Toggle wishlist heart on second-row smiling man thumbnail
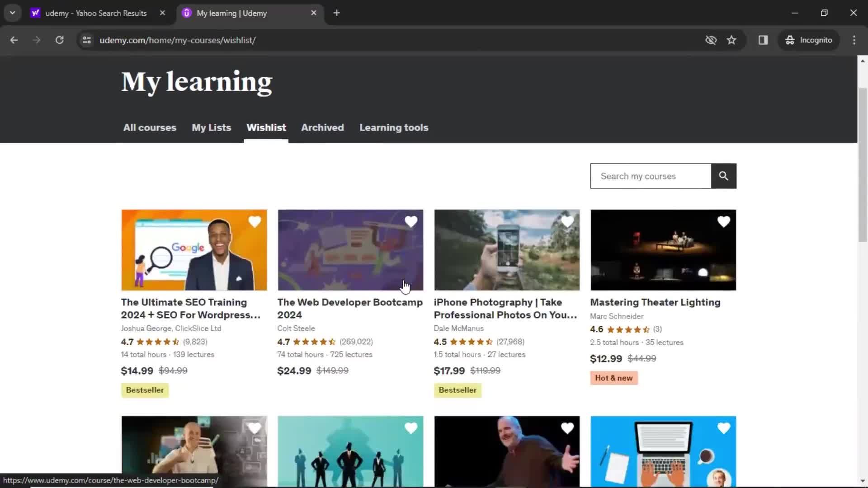 point(255,428)
